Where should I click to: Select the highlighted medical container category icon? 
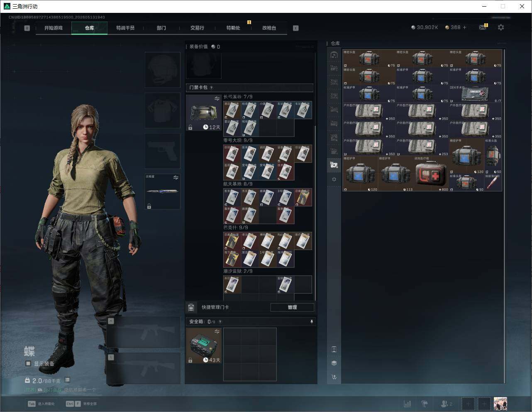pyautogui.click(x=334, y=165)
